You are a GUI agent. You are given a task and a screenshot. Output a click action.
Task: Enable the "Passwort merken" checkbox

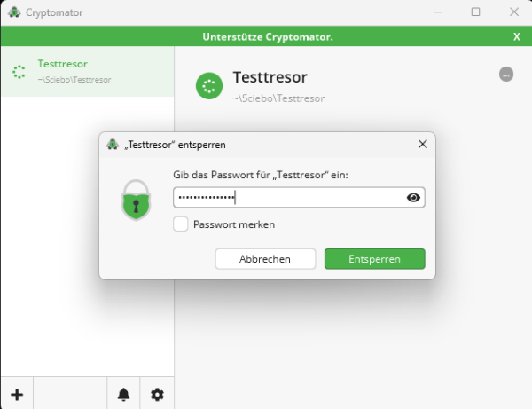tap(181, 224)
